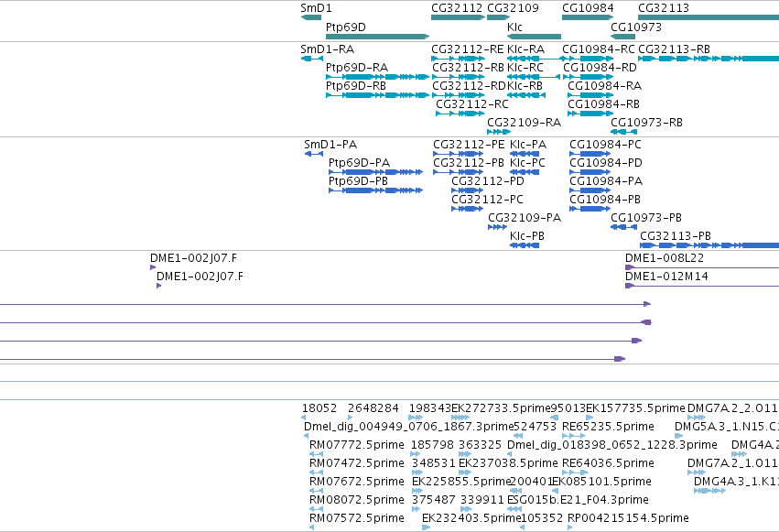Select protein CG10984-PD
This screenshot has width=779, height=532.
[590, 172]
